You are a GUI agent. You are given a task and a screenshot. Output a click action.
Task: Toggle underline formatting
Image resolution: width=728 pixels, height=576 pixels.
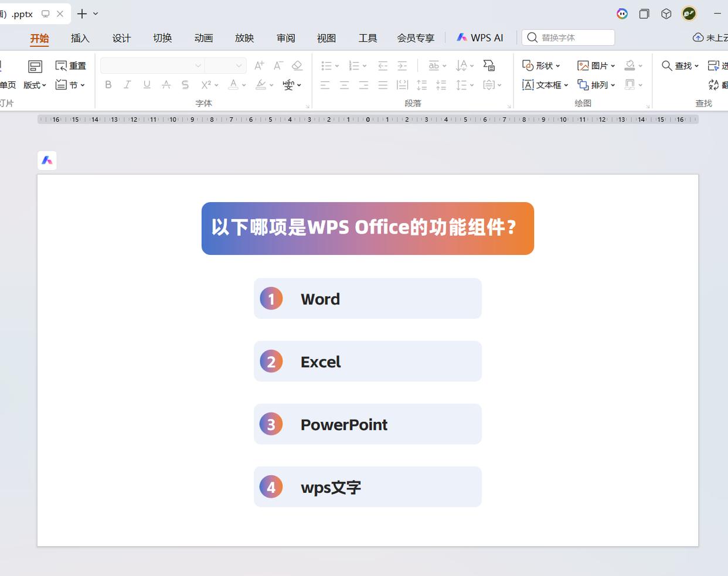click(x=147, y=85)
